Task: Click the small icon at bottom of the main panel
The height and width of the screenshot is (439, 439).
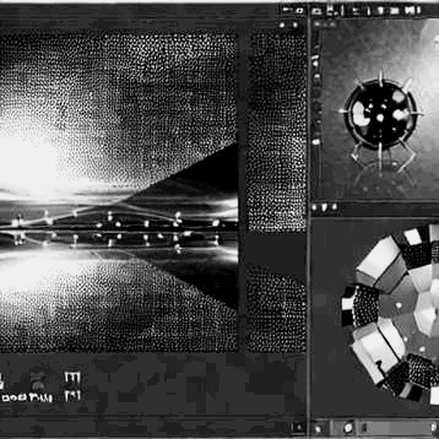Action: click(298, 427)
